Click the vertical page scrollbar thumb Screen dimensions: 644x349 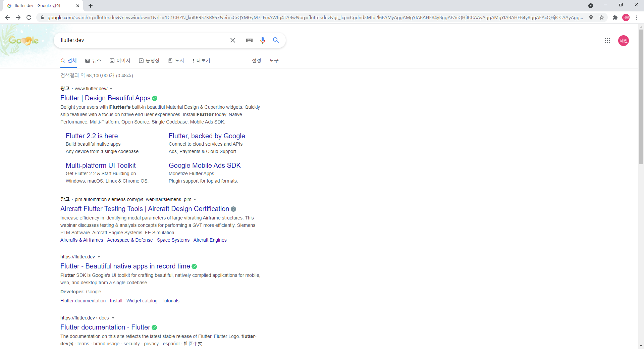tap(641, 97)
